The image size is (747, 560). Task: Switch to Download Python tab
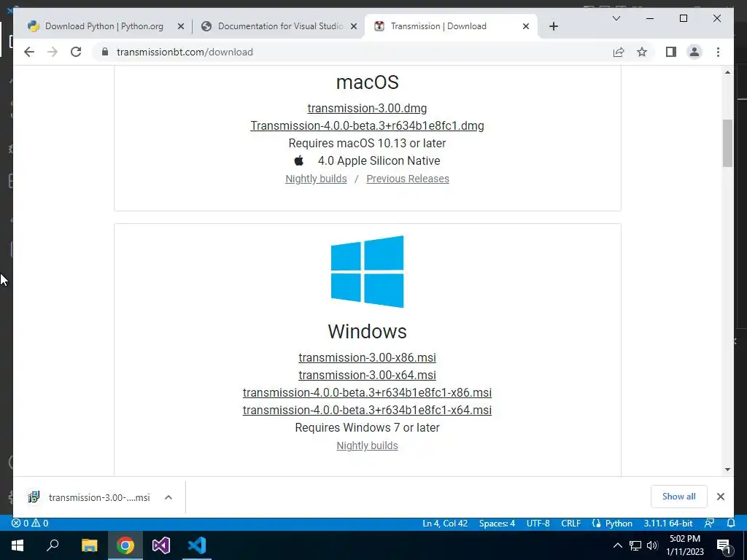tap(105, 26)
